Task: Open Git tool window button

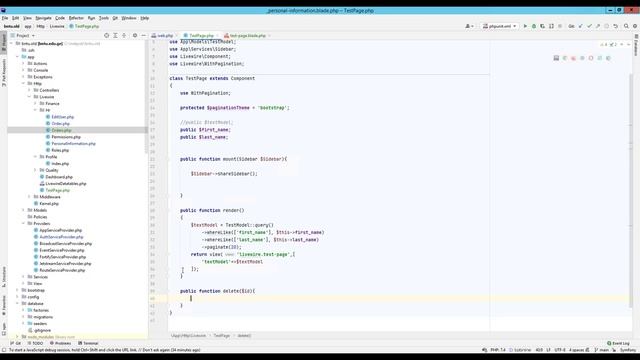Action: click(x=16, y=343)
